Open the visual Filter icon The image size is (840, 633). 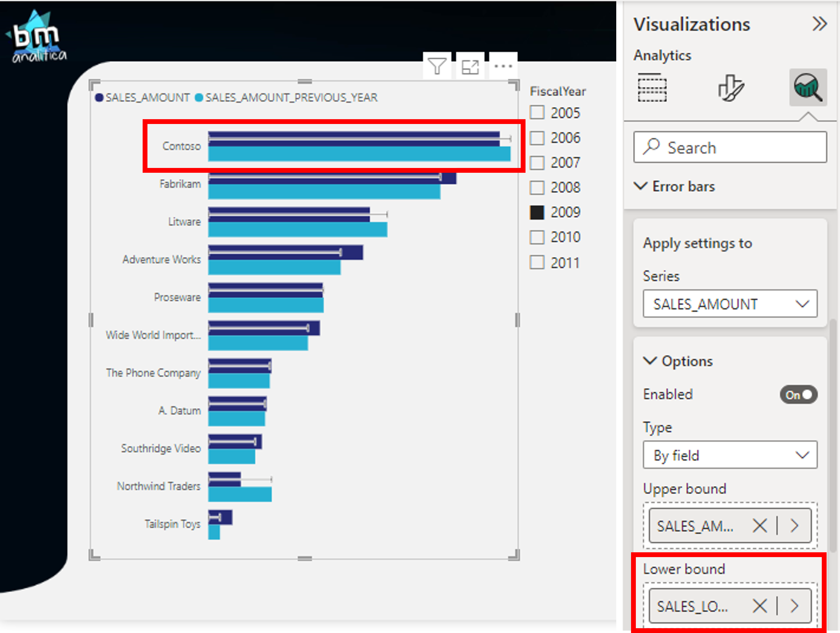(437, 66)
